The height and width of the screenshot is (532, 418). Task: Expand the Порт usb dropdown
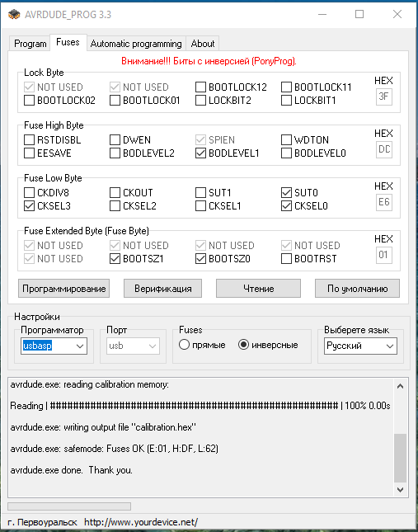click(x=133, y=346)
